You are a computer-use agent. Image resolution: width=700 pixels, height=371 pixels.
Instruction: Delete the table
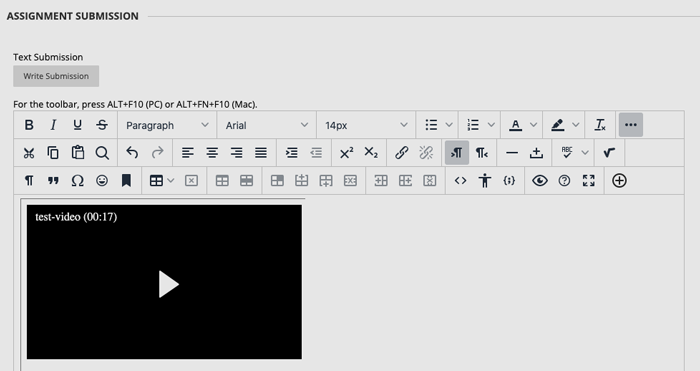coord(191,180)
